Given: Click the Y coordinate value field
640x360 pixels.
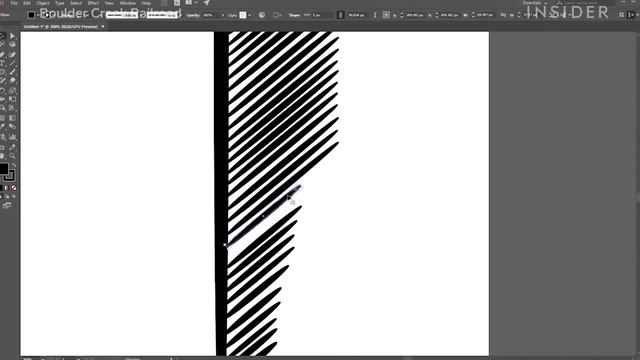Looking at the screenshot, I should coord(449,15).
